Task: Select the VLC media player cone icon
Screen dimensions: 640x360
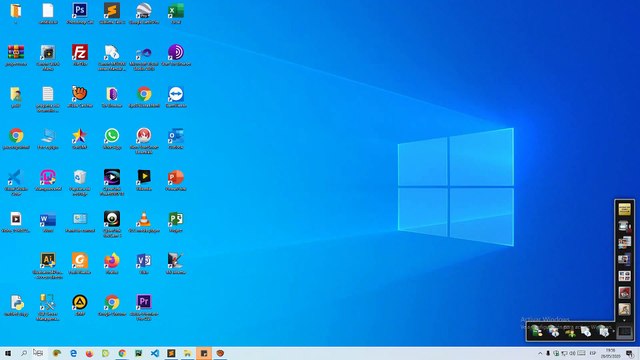Action: click(x=144, y=222)
